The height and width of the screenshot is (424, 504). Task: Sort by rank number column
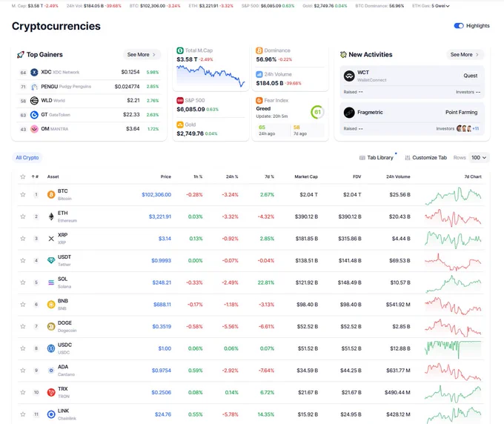pos(35,176)
